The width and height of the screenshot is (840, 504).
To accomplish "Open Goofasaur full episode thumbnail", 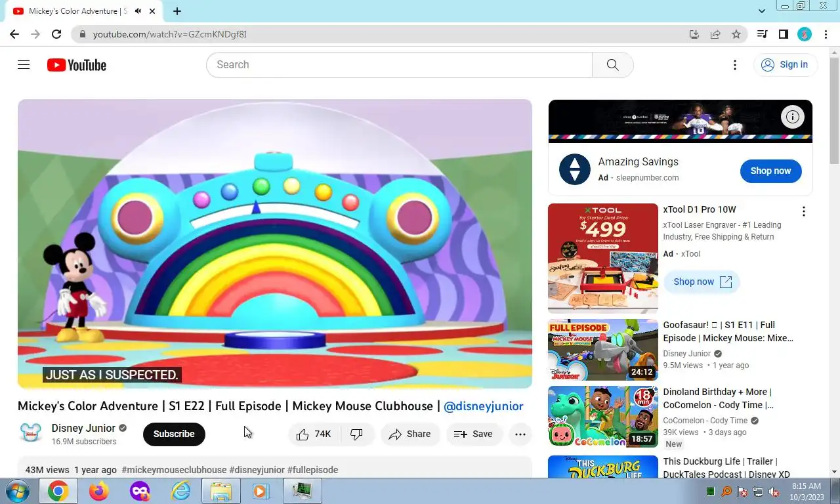I will click(x=603, y=350).
